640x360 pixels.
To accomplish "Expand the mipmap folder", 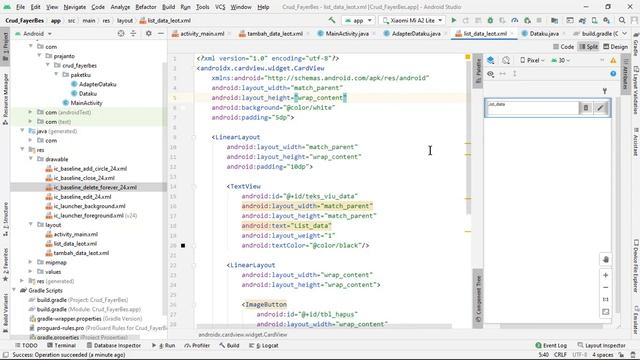I will coord(31,262).
